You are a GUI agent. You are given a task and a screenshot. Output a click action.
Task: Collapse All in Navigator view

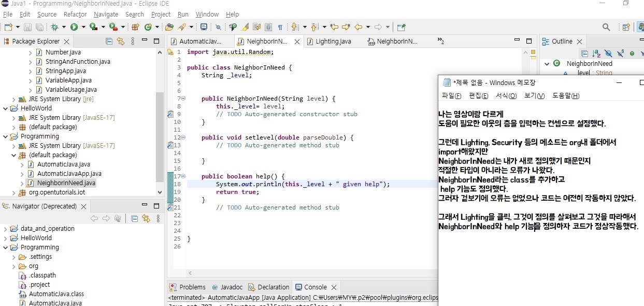tap(134, 219)
